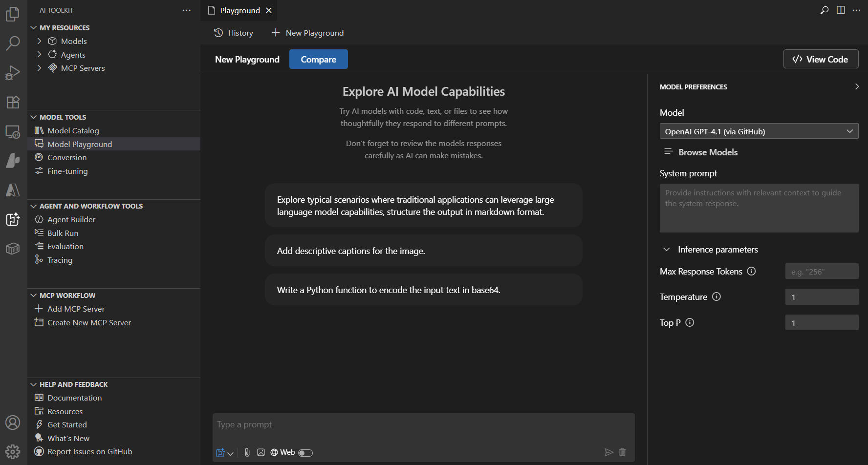Viewport: 868px width, 465px height.
Task: Attach a file to the prompt
Action: 247,452
